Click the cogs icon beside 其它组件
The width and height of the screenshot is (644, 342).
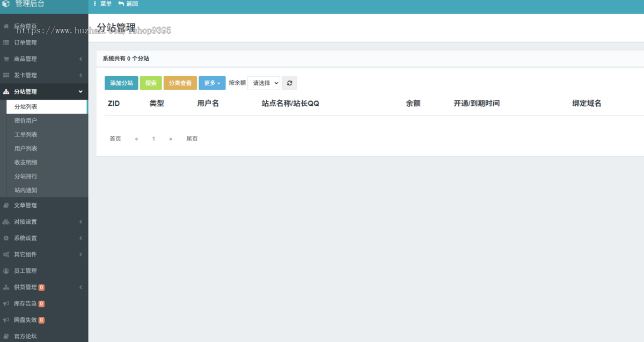pyautogui.click(x=6, y=254)
